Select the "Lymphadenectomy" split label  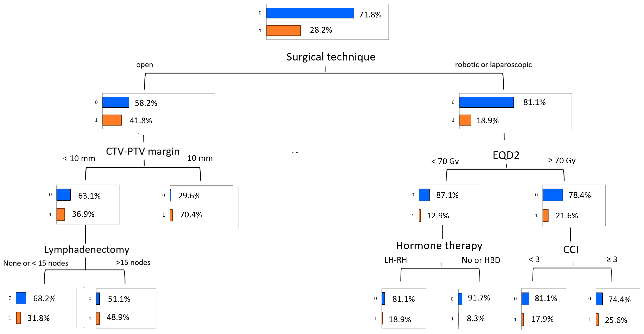(x=87, y=250)
